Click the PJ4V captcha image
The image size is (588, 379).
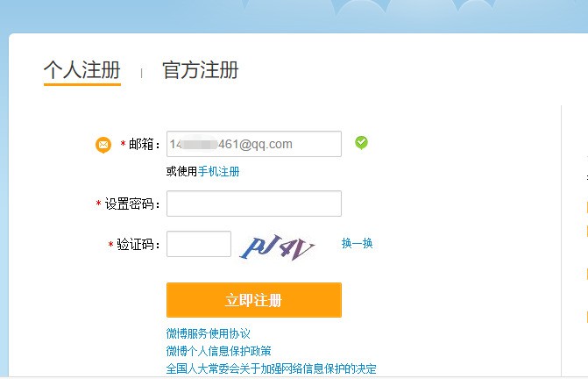pos(278,247)
